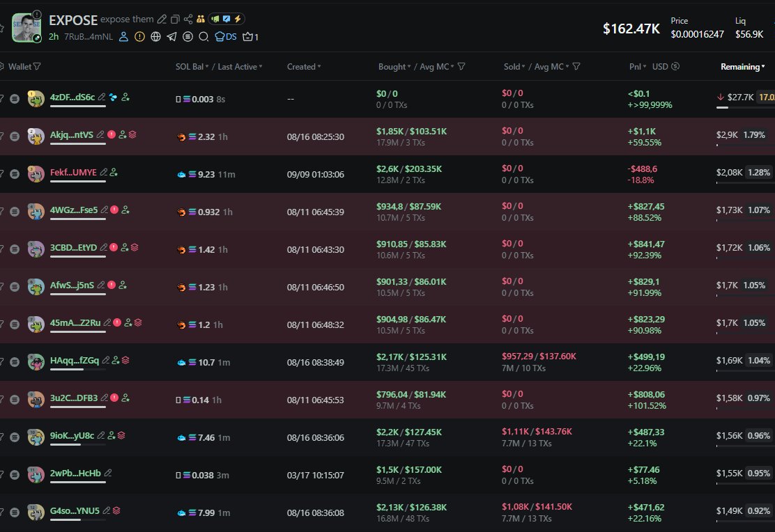
Task: Sort by the Sold column
Action: 514,67
